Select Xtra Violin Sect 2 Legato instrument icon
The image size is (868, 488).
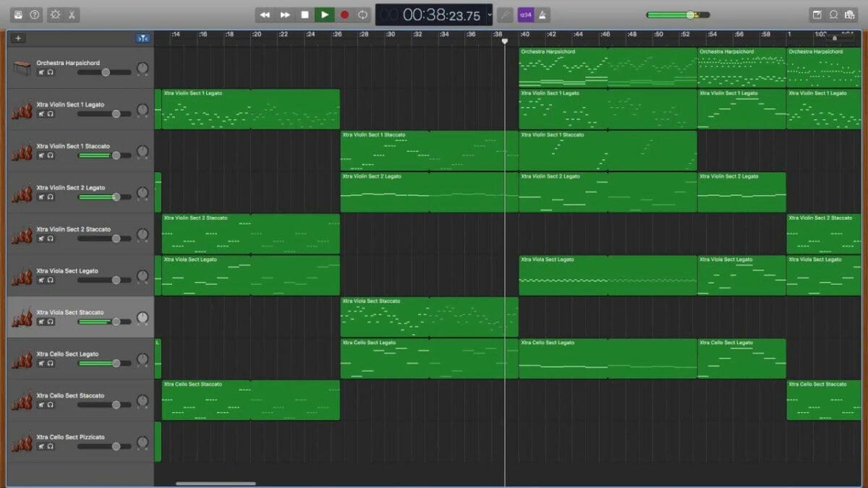[x=22, y=193]
